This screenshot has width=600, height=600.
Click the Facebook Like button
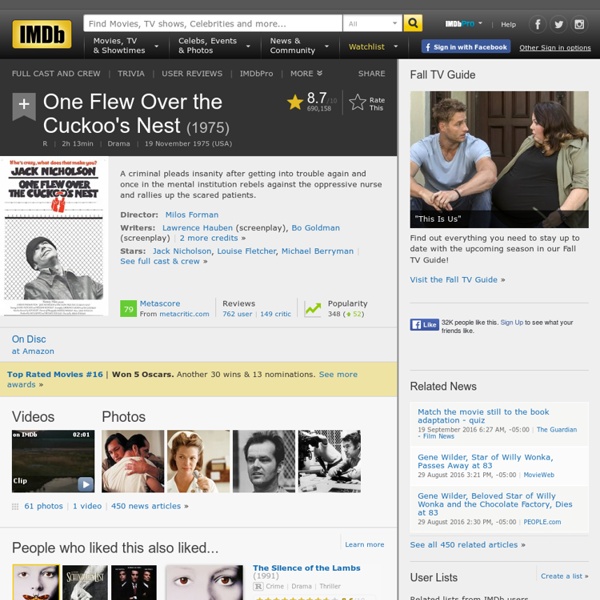(x=424, y=325)
